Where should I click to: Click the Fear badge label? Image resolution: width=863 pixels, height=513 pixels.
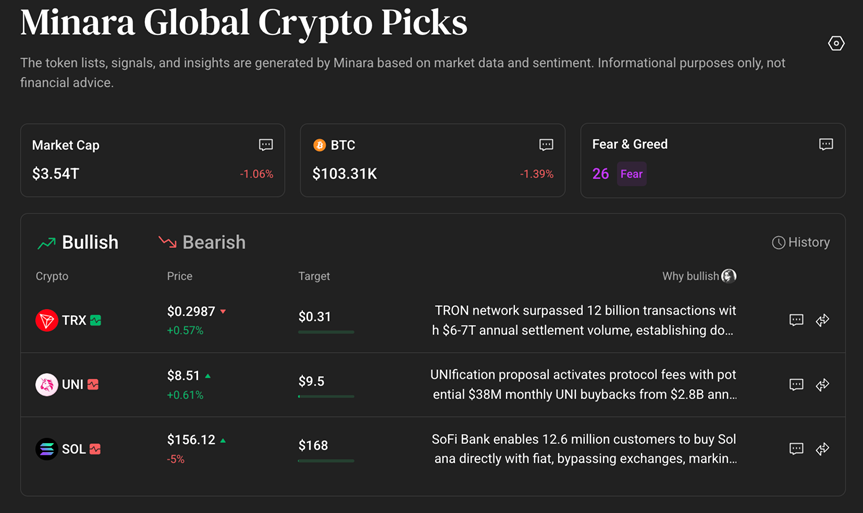point(631,174)
